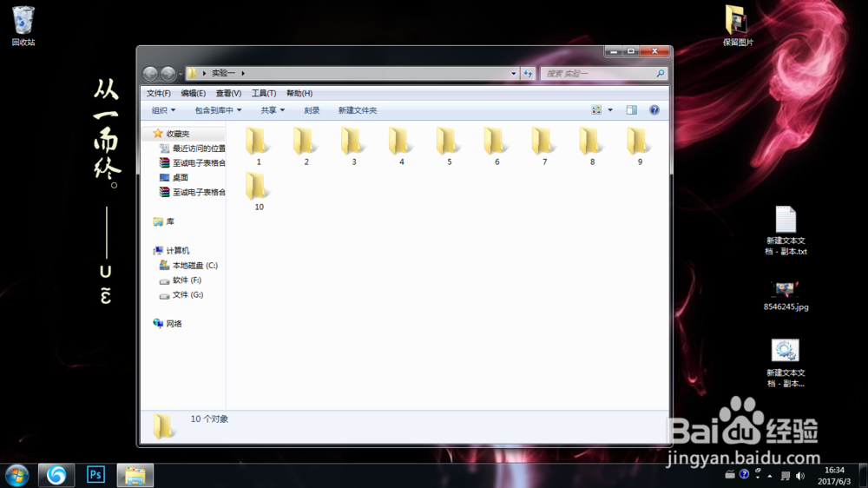Open the 工具(T) menu
The height and width of the screenshot is (488, 868).
click(x=264, y=93)
